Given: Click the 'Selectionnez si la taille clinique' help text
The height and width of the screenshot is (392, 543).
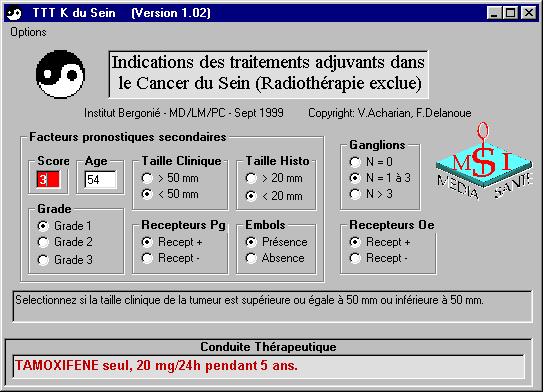Looking at the screenshot, I should (249, 300).
